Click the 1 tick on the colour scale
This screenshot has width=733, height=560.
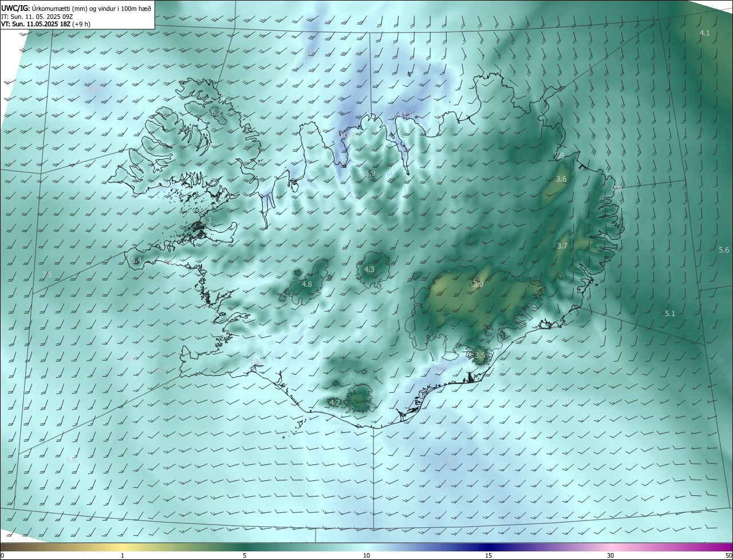click(x=123, y=556)
